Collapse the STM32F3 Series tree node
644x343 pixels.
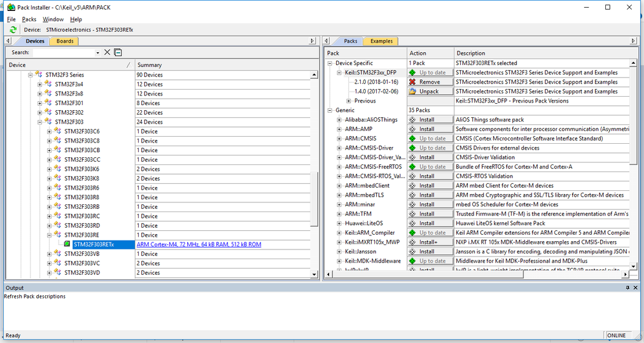tap(30, 75)
